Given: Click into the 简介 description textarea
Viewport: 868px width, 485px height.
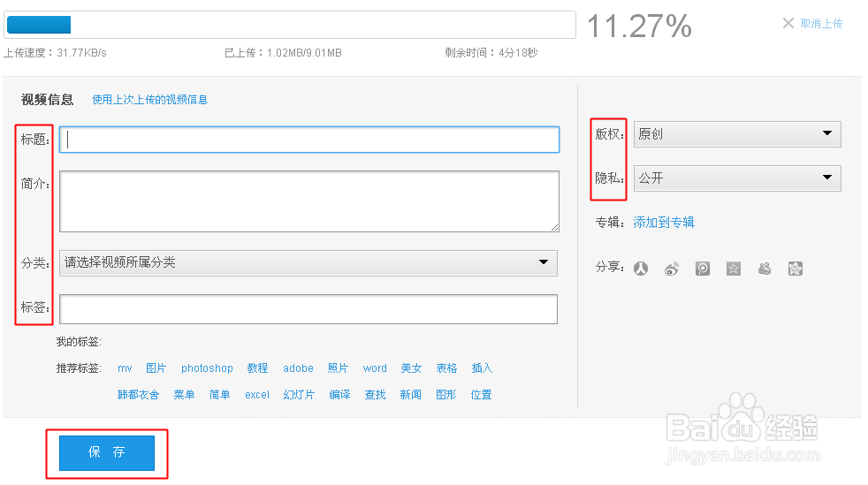Looking at the screenshot, I should pos(309,201).
